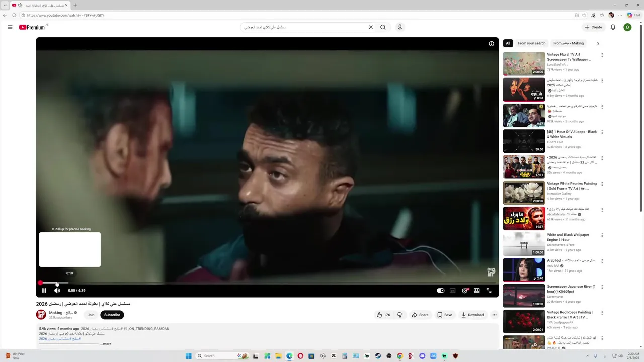644x362 pixels.
Task: Toggle autoplay switch in player
Action: click(441, 290)
